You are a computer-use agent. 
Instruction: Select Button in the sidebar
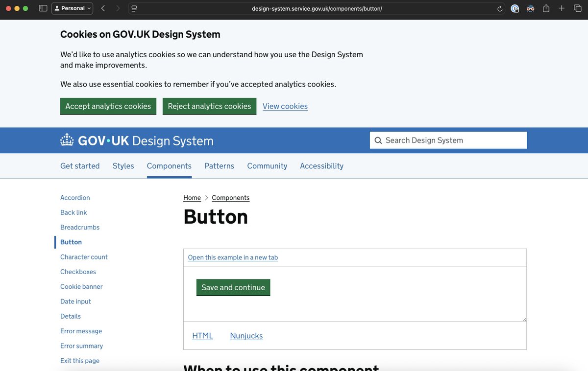coord(71,242)
